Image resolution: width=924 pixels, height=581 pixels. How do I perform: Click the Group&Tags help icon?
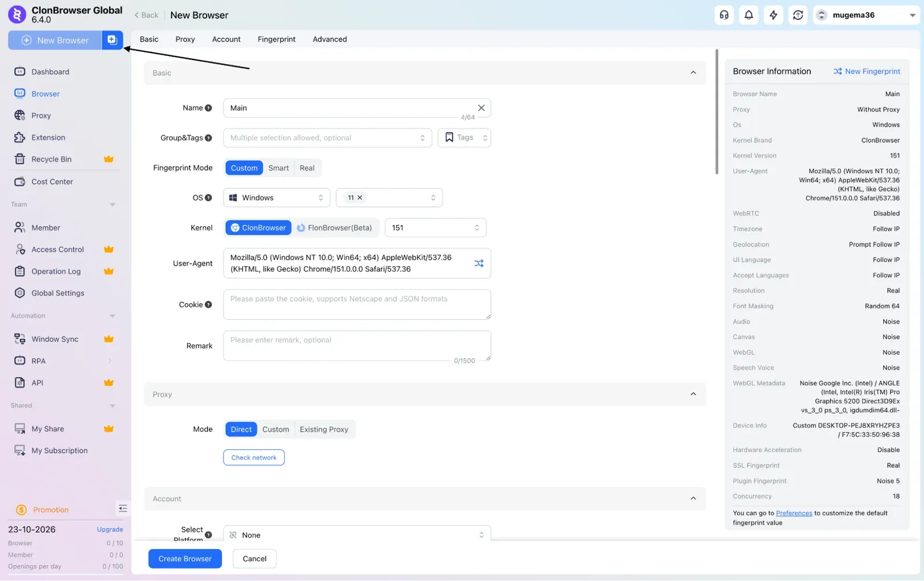pos(208,138)
